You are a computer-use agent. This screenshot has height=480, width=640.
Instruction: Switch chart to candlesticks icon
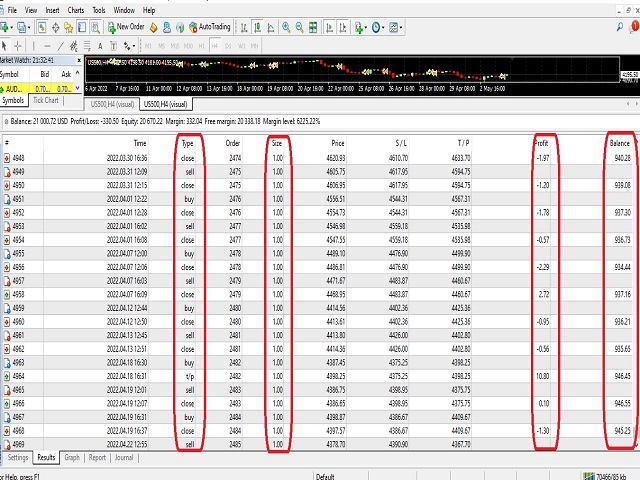tap(258, 27)
